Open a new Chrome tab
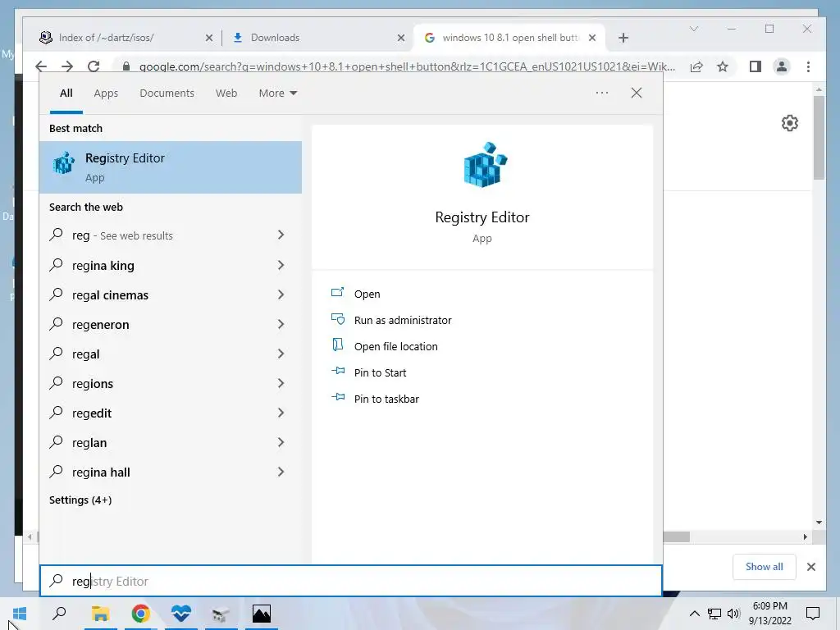 pos(623,38)
